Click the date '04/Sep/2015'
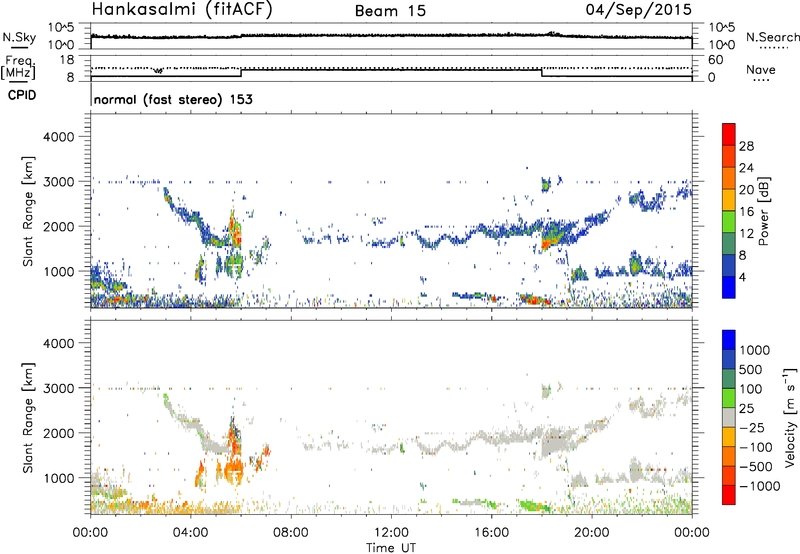 click(x=639, y=10)
